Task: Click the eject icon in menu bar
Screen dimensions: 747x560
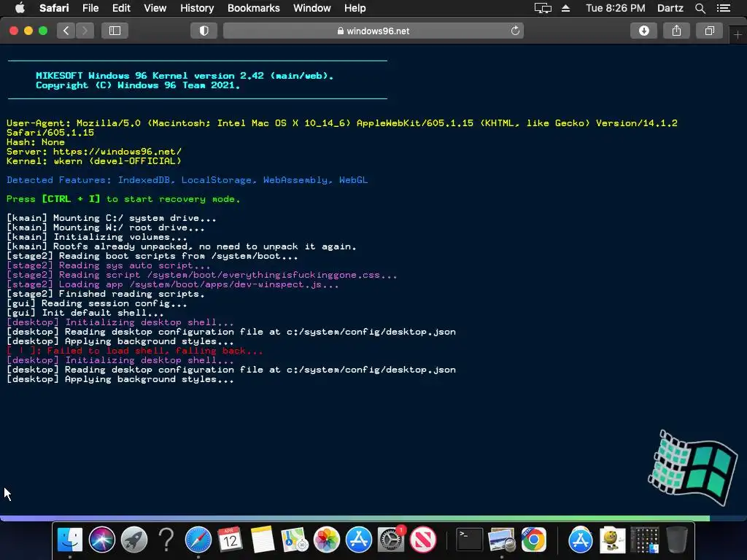Action: (x=565, y=8)
